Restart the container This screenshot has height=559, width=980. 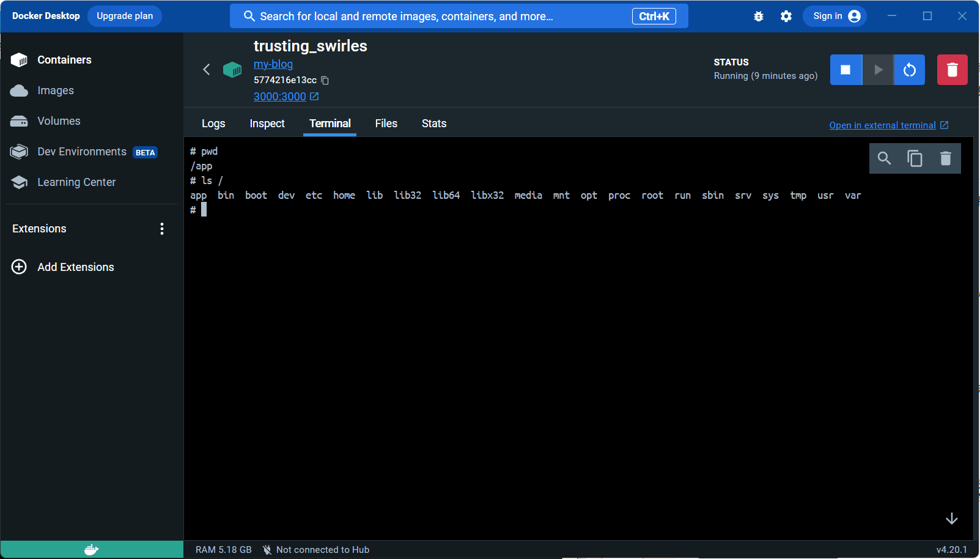tap(910, 70)
